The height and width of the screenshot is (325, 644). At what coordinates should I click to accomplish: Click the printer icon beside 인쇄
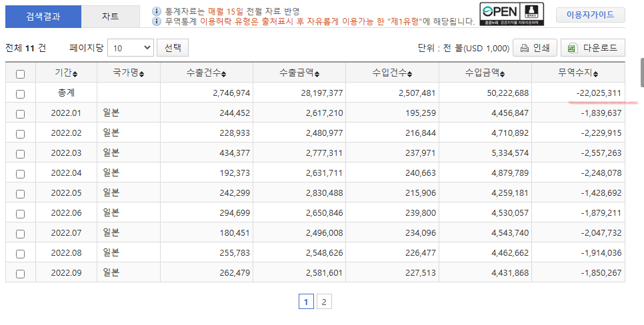525,48
